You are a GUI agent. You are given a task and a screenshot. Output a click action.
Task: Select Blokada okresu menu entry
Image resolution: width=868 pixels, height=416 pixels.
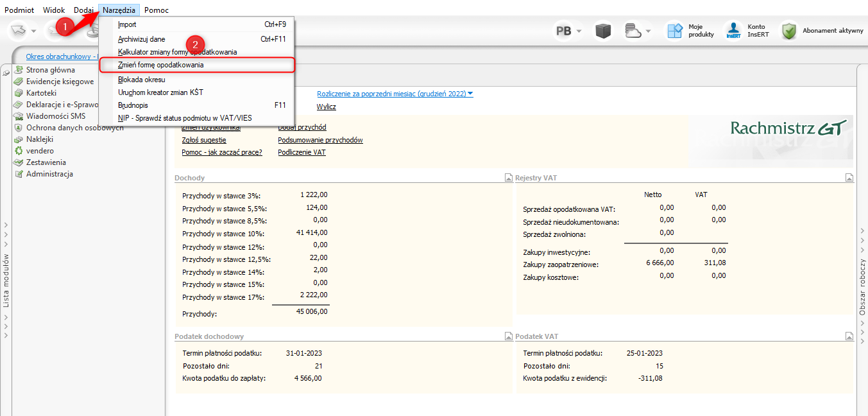196,80
